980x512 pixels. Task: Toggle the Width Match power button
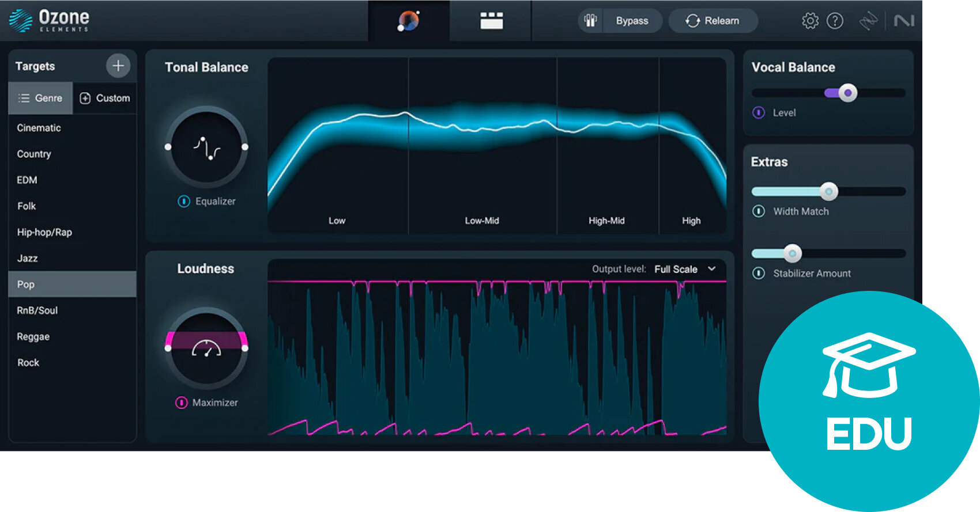coord(759,211)
